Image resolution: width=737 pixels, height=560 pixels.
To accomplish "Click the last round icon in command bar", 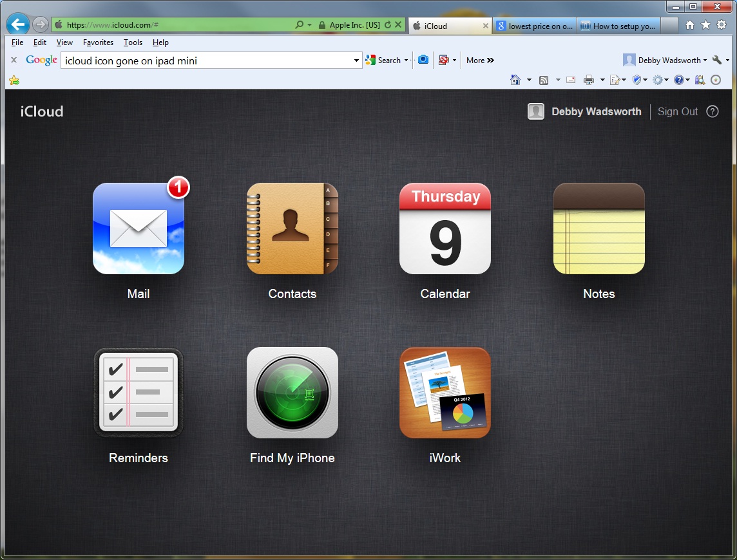I will coord(715,80).
